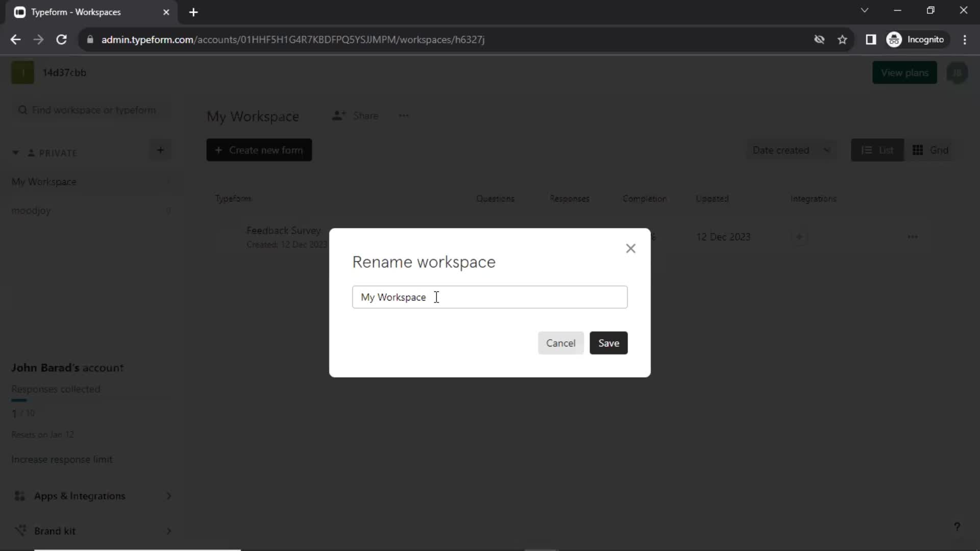
Task: Share the workspace
Action: tap(355, 116)
